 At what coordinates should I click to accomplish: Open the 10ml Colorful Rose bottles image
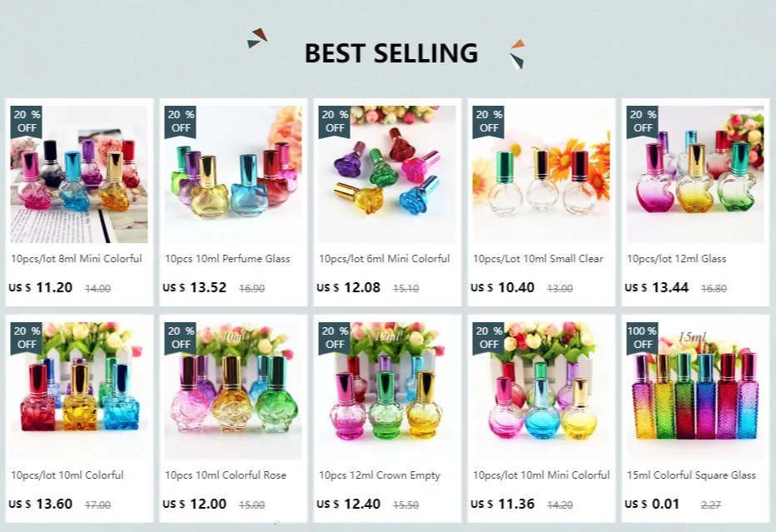pos(233,391)
